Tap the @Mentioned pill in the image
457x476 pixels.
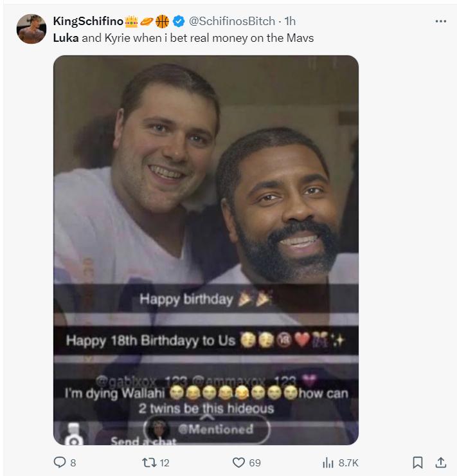tap(207, 429)
